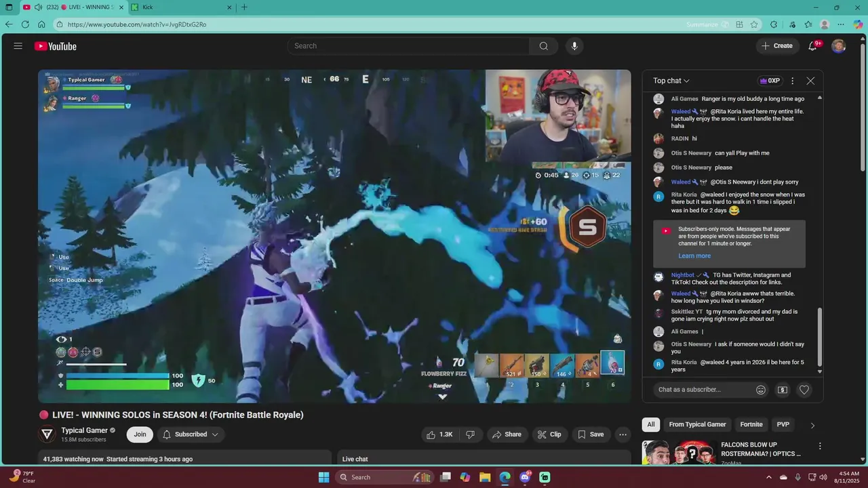Open the emoji picker in chat
Screen dimensions: 868x488
pos(761,390)
